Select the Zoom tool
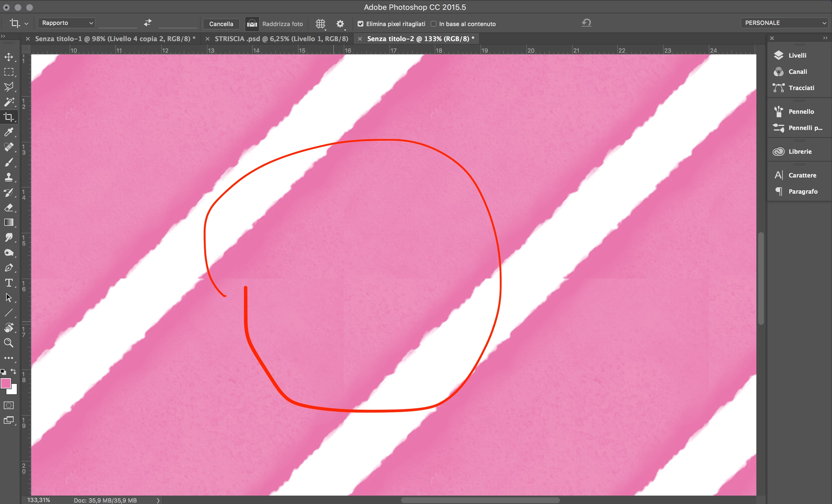This screenshot has width=832, height=504. coord(9,343)
